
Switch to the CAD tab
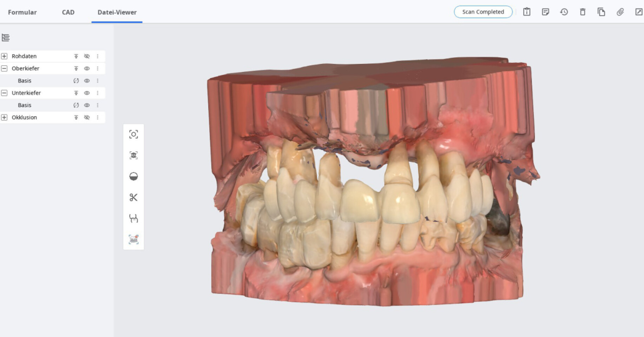pyautogui.click(x=68, y=12)
